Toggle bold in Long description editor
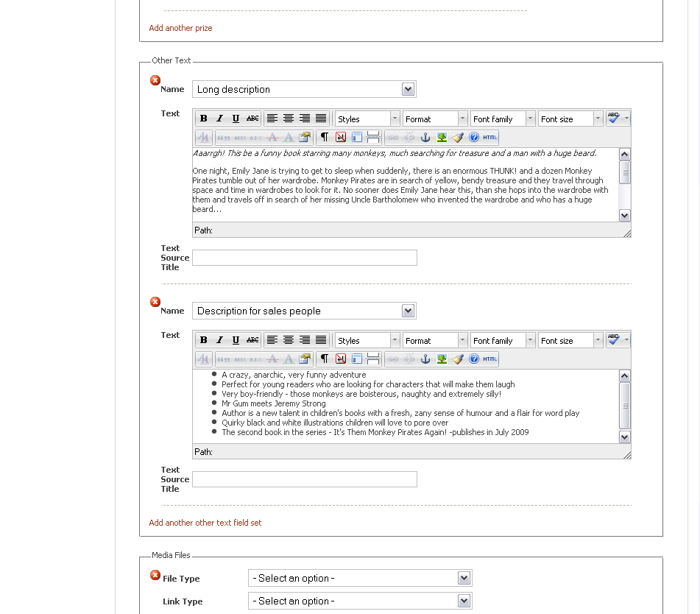This screenshot has width=700, height=614. (x=204, y=119)
